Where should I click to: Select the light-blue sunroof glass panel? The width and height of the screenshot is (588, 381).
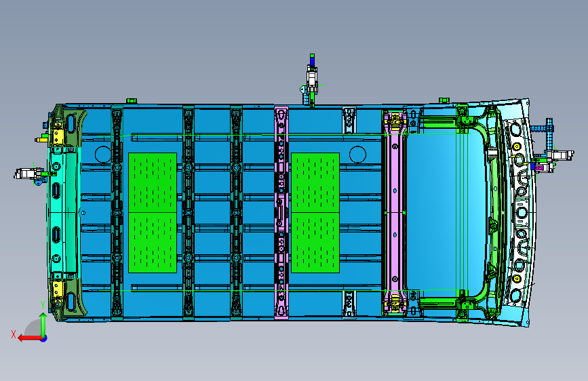pos(446,212)
